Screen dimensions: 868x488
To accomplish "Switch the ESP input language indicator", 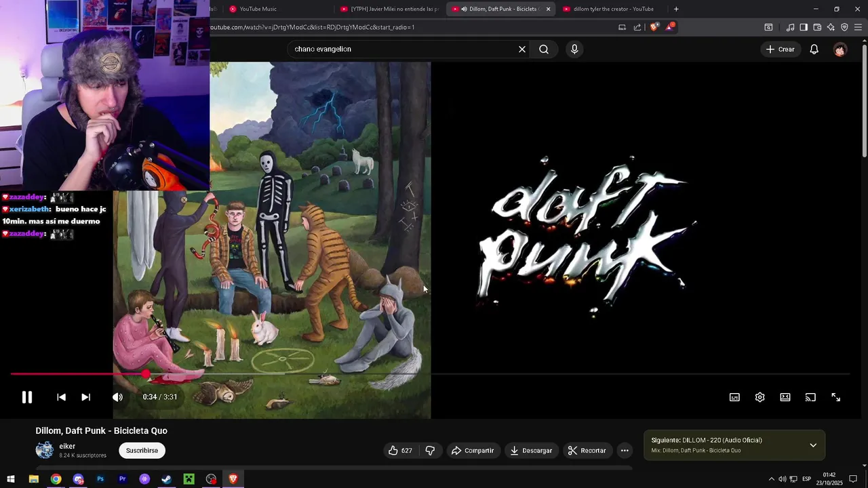I will [807, 479].
